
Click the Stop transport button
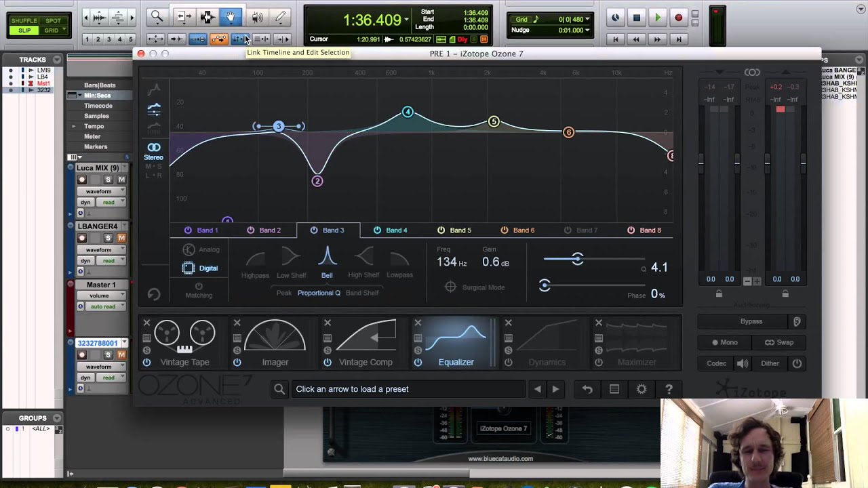point(636,18)
